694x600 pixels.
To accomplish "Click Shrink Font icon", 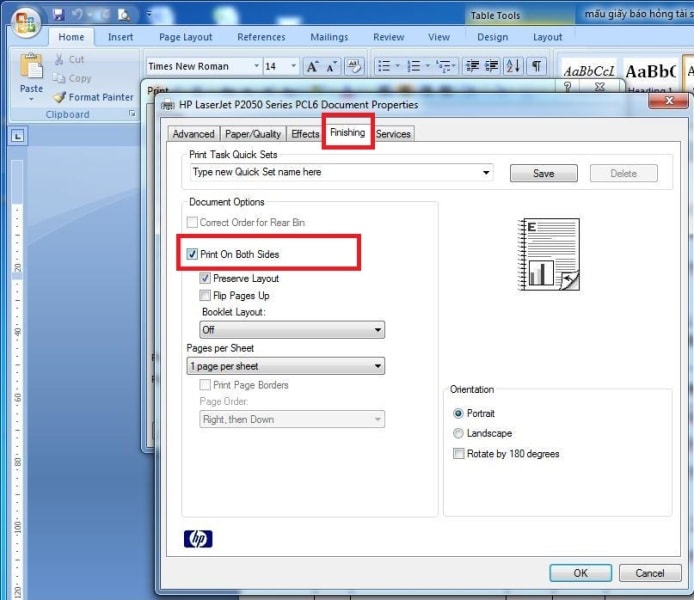I will coord(332,66).
